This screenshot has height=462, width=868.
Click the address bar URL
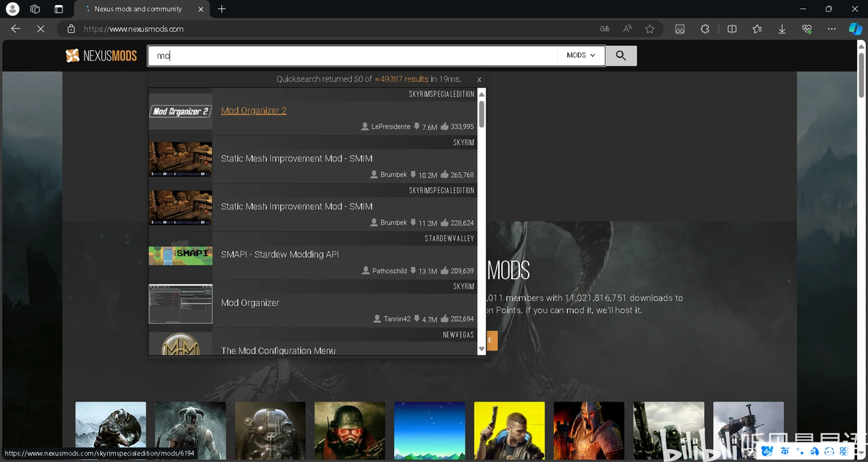click(133, 29)
